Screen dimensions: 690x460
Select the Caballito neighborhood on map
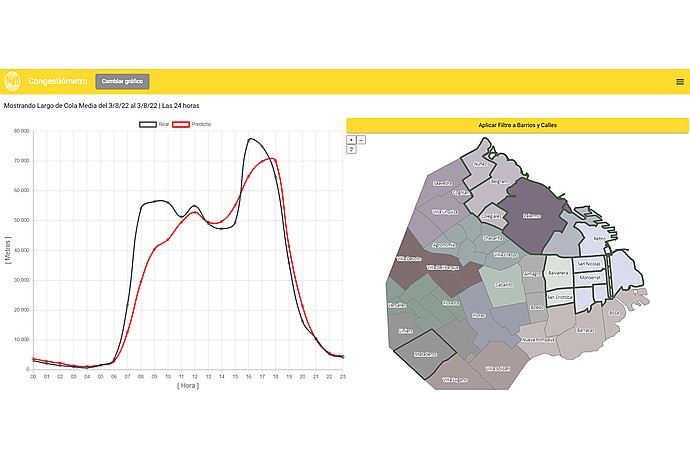(503, 285)
